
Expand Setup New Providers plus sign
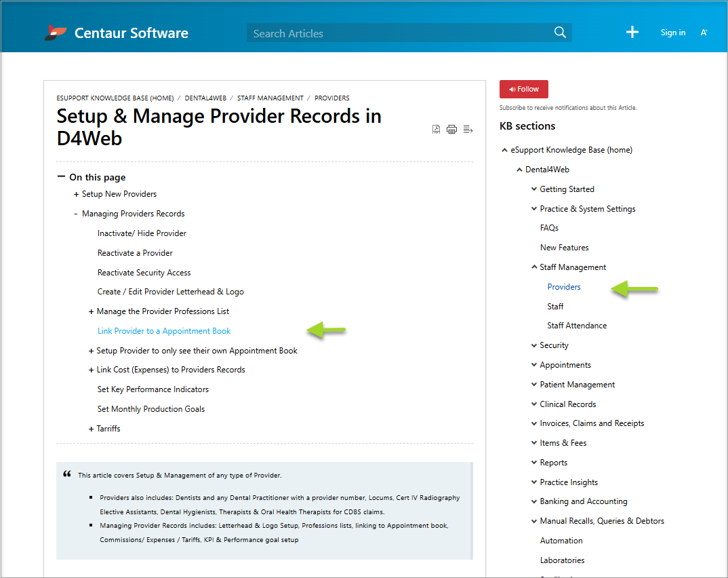76,194
